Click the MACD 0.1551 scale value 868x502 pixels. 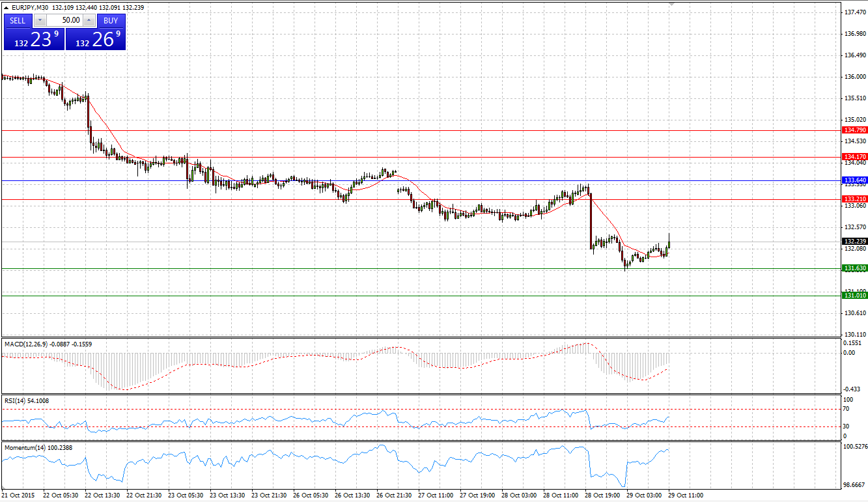click(x=852, y=342)
